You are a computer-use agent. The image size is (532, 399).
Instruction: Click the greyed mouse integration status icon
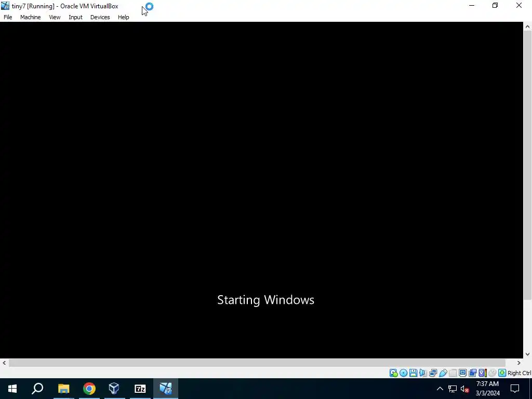click(x=493, y=373)
